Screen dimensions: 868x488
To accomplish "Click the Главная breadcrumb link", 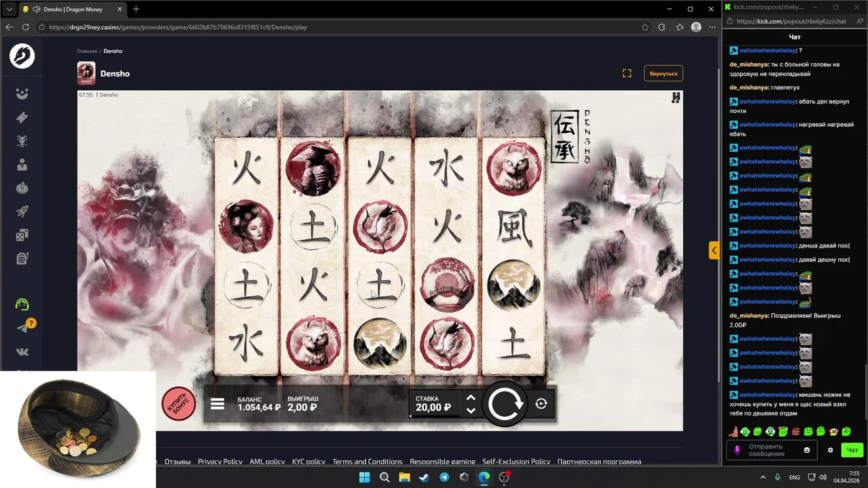I will click(x=87, y=51).
